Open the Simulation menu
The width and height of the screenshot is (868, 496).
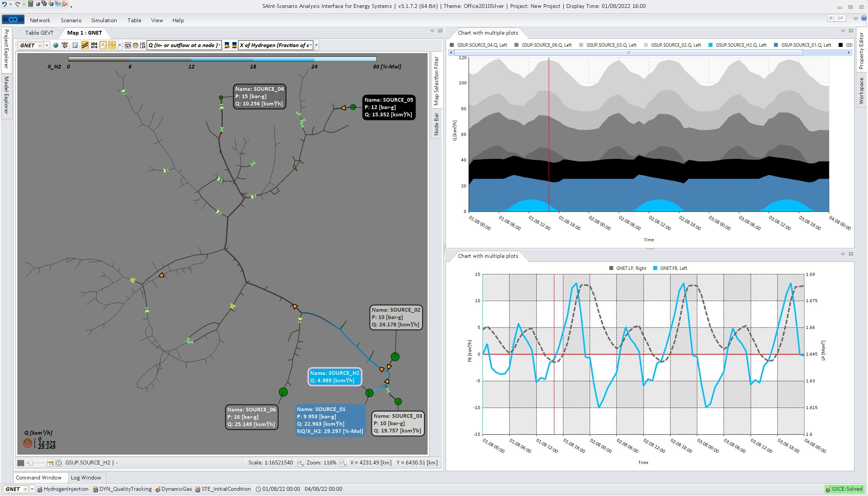104,20
